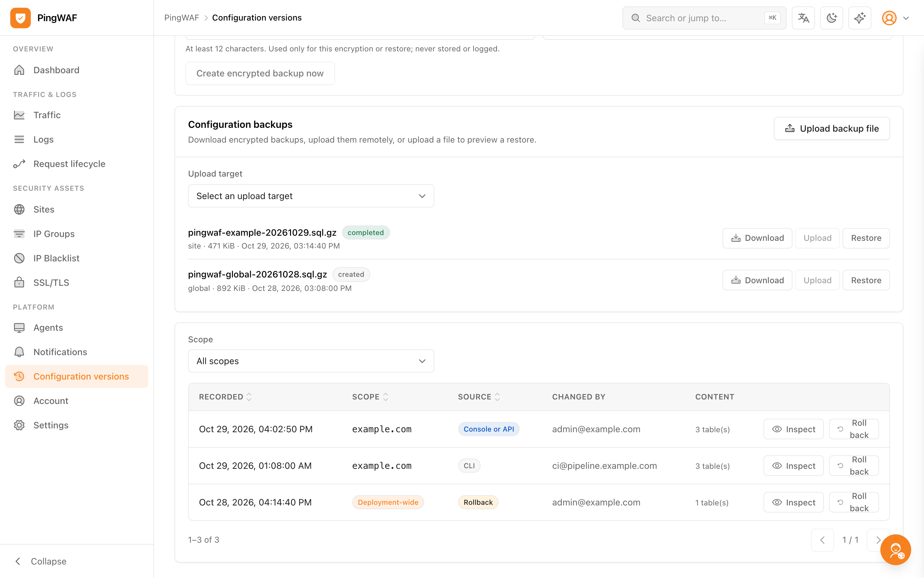Roll back the Deployment-wide version
The height and width of the screenshot is (578, 924).
tap(854, 502)
